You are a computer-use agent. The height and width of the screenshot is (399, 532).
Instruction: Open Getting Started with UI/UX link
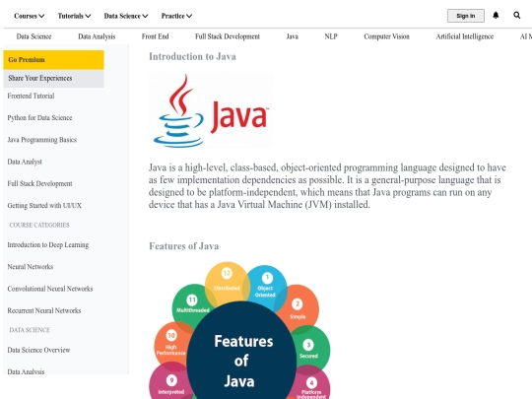pyautogui.click(x=44, y=206)
